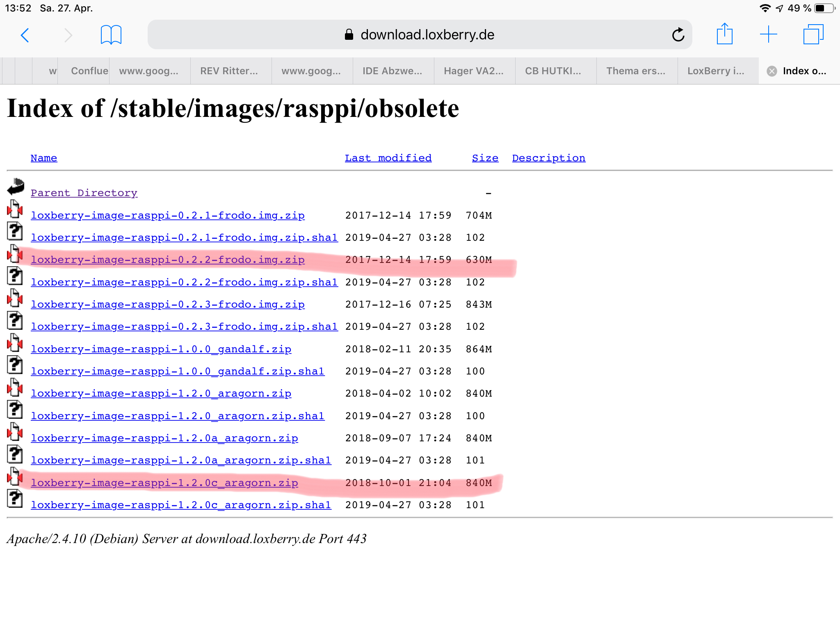Reload the page with refresh icon
This screenshot has height=630, width=840.
coord(678,35)
